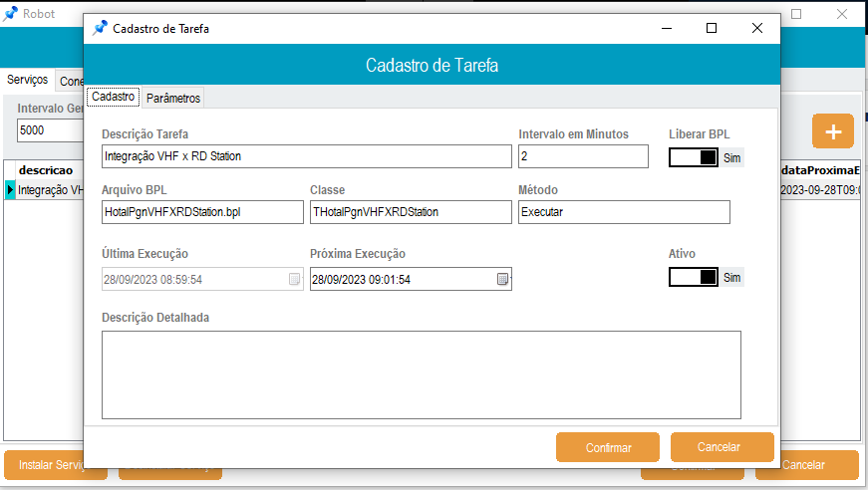The width and height of the screenshot is (868, 490).
Task: Toggle the Liberar BPL switch
Action: (694, 157)
